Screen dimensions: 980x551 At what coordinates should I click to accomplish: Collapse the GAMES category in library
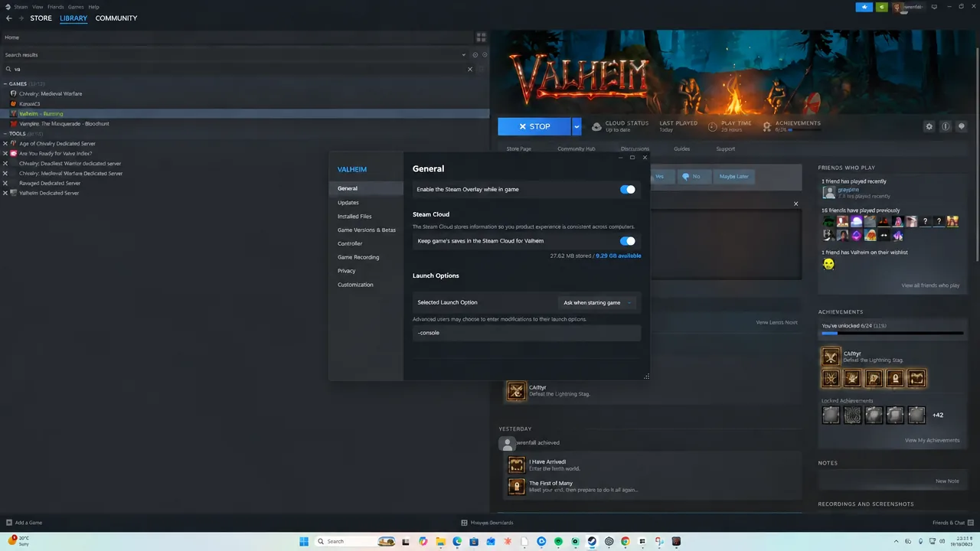coord(6,83)
